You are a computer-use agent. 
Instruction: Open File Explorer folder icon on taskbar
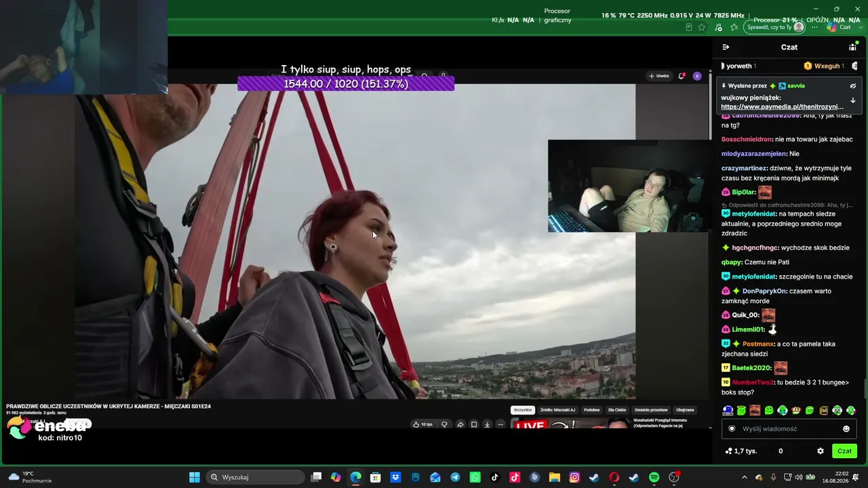tap(554, 477)
